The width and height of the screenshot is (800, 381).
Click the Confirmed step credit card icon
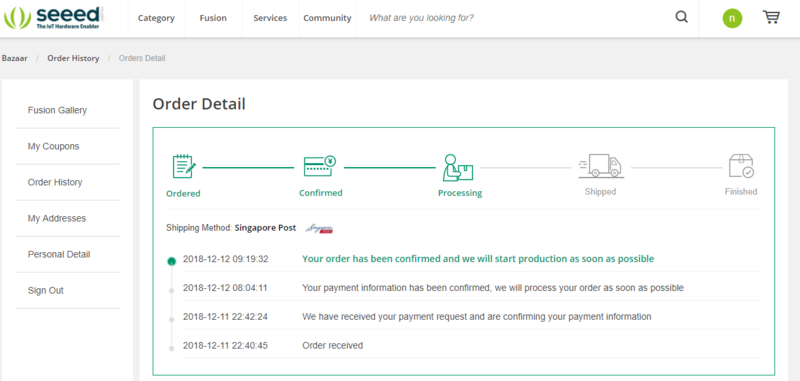pos(319,166)
